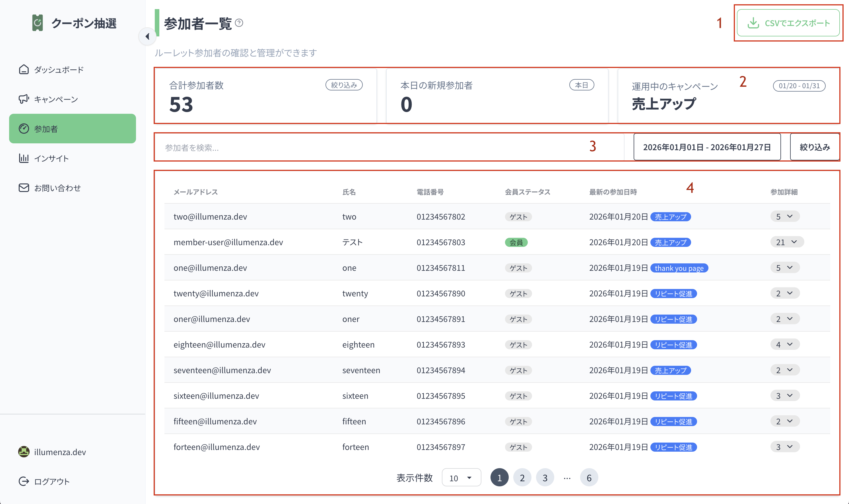This screenshot has height=504, width=849.
Task: Click the sidebar collapse arrow icon
Action: click(147, 36)
